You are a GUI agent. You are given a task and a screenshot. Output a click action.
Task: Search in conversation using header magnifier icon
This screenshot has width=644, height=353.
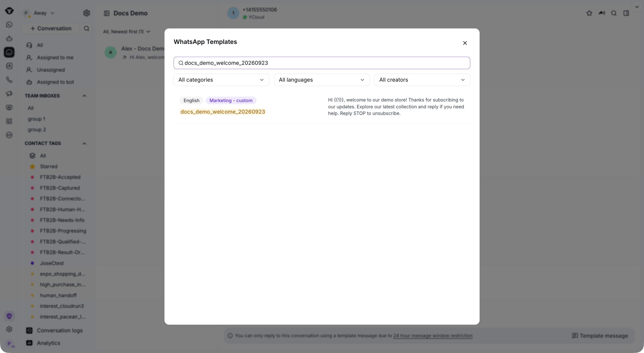click(614, 13)
